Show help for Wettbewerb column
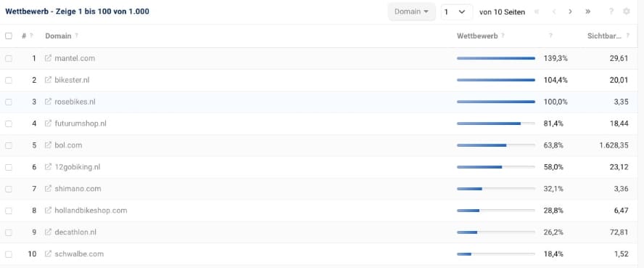 pyautogui.click(x=503, y=36)
